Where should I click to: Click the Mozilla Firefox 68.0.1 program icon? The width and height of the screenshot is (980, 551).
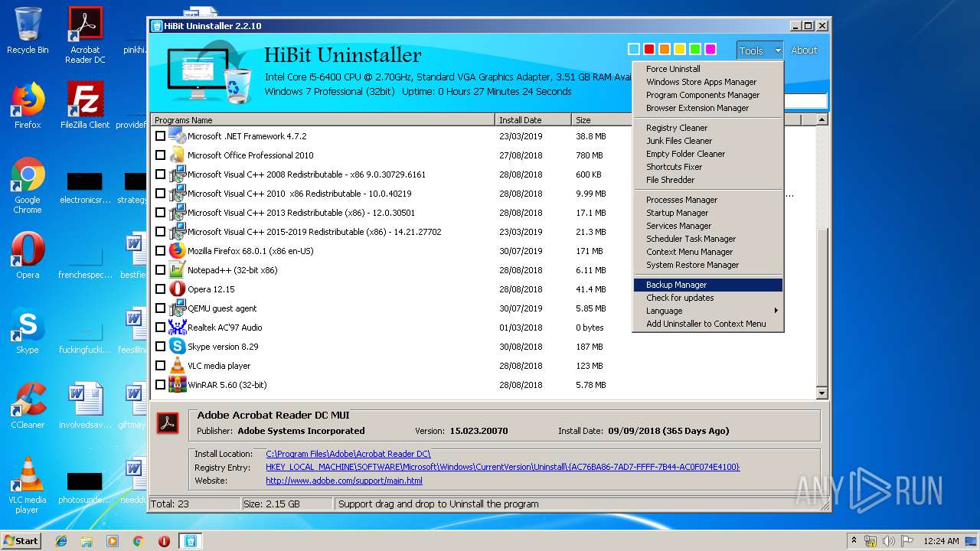point(178,250)
